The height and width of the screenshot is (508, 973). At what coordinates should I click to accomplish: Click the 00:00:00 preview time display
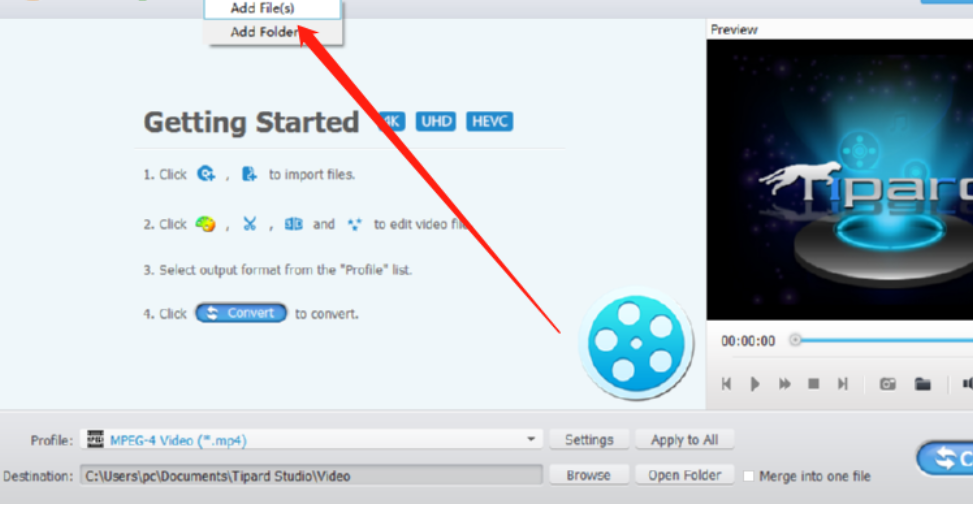748,341
